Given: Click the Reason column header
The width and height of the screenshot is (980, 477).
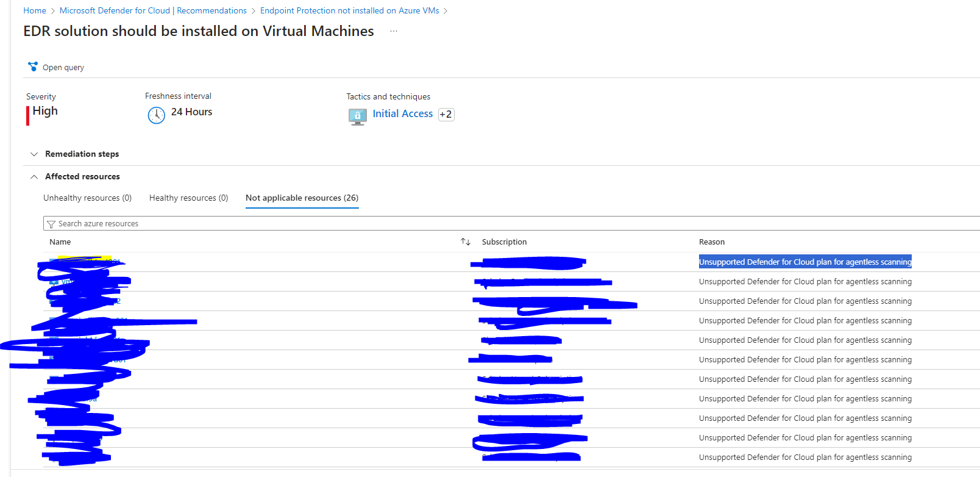Looking at the screenshot, I should pyautogui.click(x=712, y=242).
